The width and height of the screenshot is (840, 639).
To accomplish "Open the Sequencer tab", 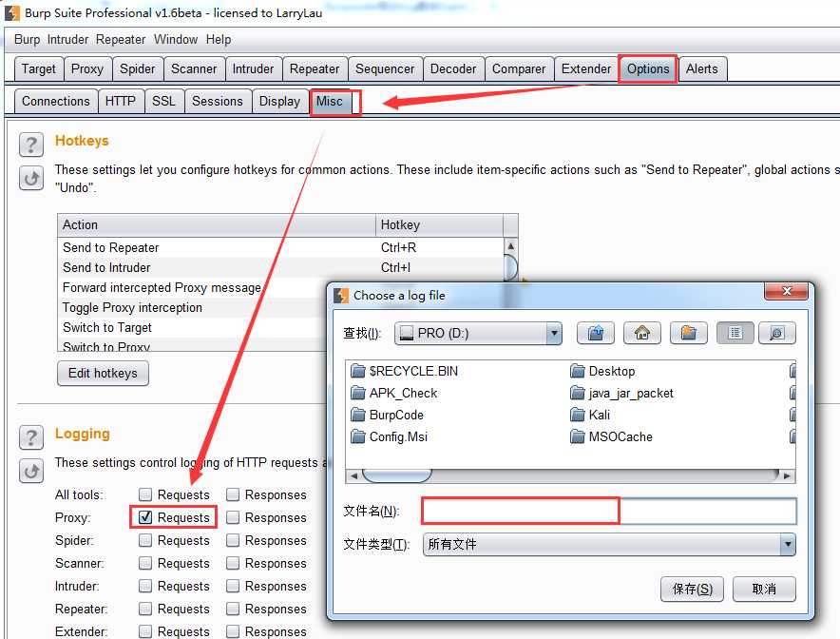I will click(x=385, y=69).
